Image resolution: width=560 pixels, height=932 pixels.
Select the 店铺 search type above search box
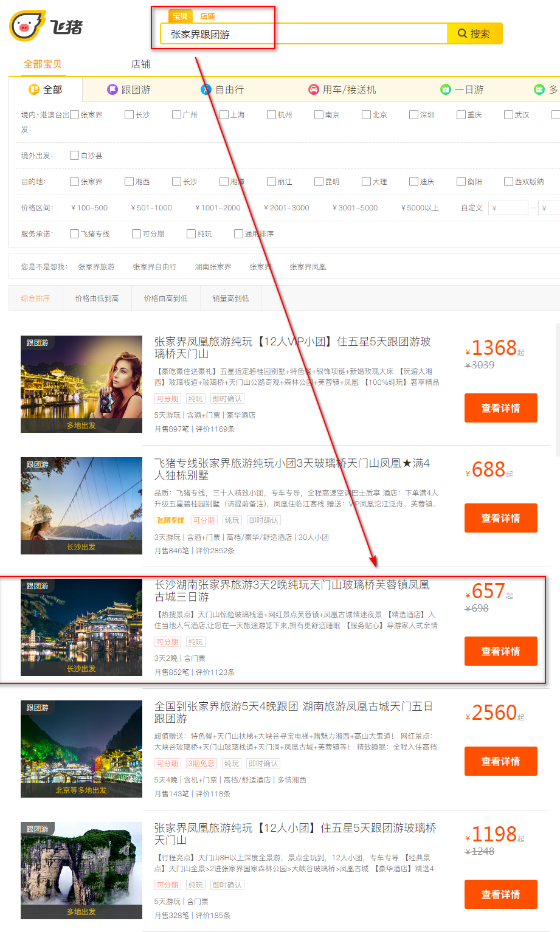pyautogui.click(x=207, y=16)
